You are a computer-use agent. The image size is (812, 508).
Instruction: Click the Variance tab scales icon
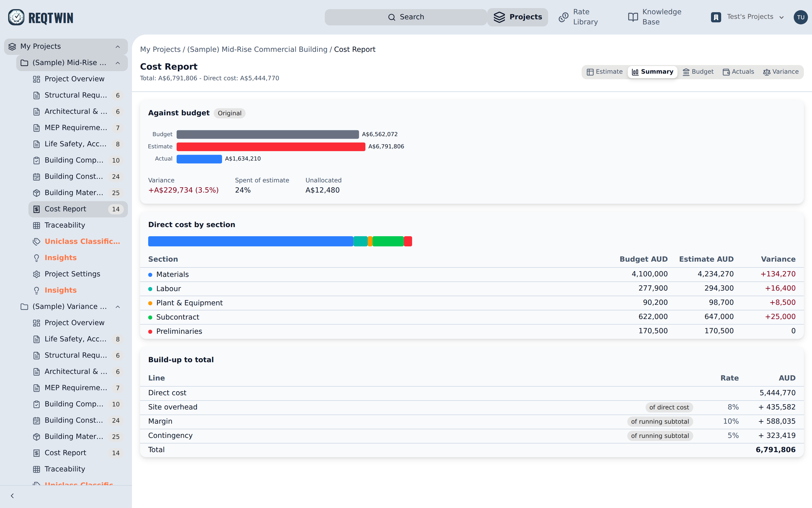tap(767, 72)
